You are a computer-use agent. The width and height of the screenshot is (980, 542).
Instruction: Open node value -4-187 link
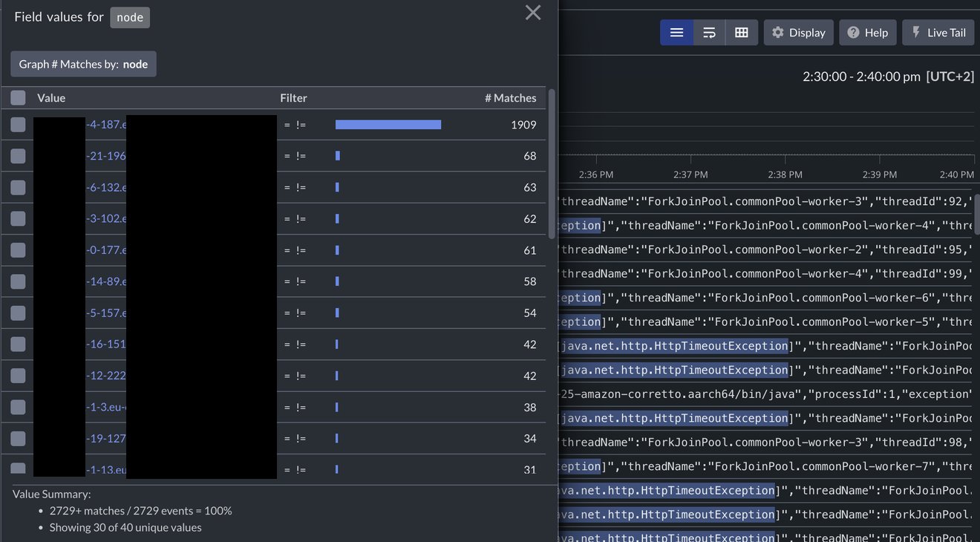coord(106,125)
